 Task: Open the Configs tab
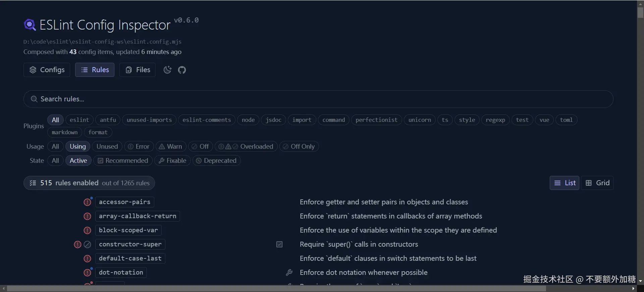(x=47, y=70)
